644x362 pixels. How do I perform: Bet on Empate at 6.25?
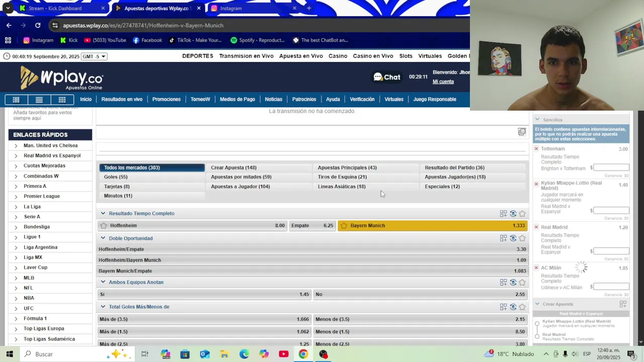(312, 226)
